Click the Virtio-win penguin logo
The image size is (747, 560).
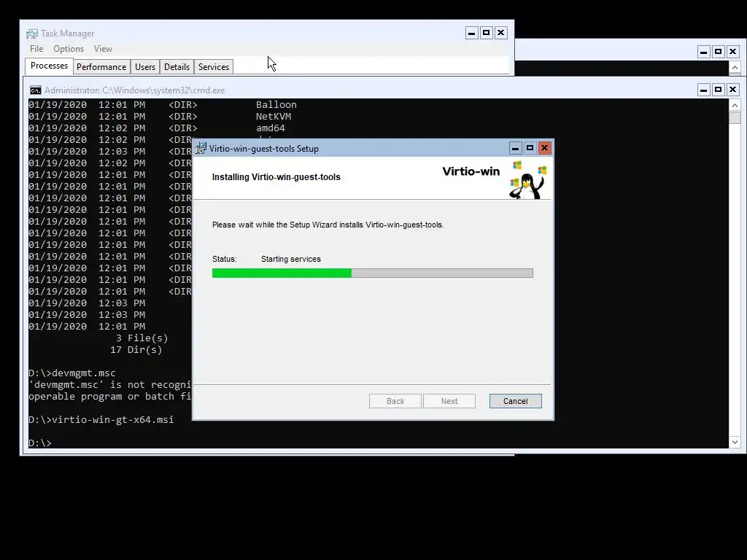528,179
